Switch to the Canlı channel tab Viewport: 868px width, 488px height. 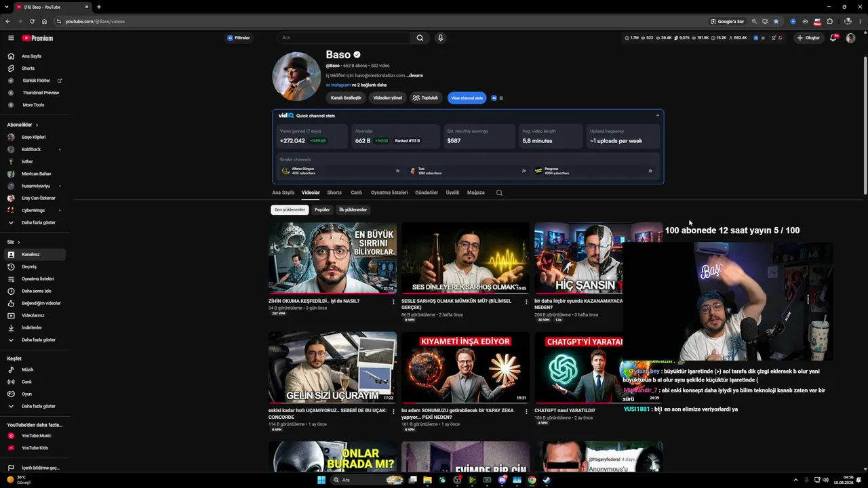[356, 192]
